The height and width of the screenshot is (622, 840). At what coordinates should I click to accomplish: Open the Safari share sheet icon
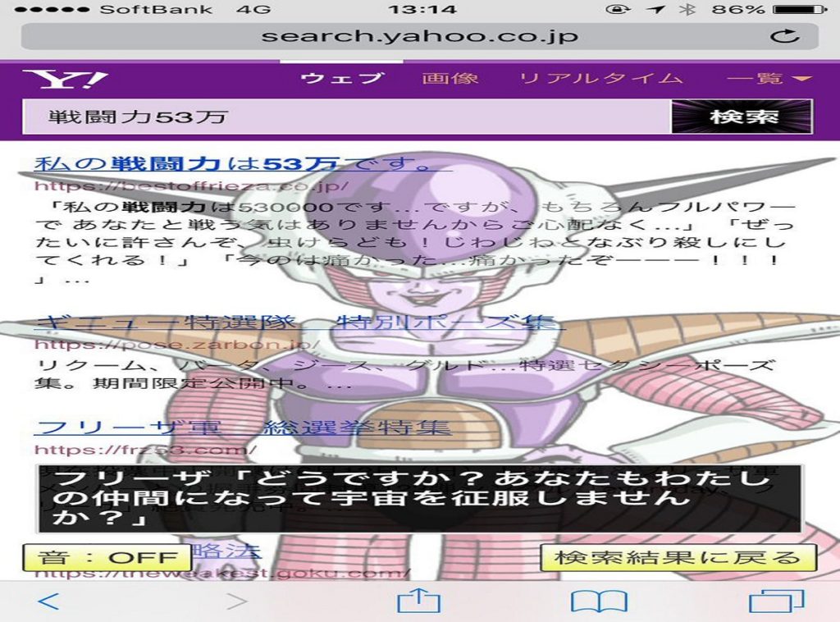tap(418, 601)
